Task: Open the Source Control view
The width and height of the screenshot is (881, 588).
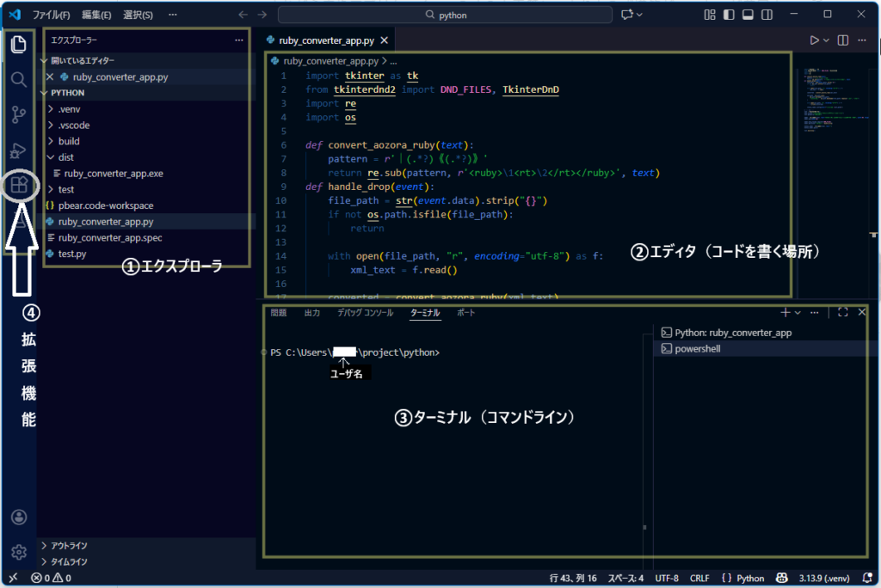Action: [18, 115]
